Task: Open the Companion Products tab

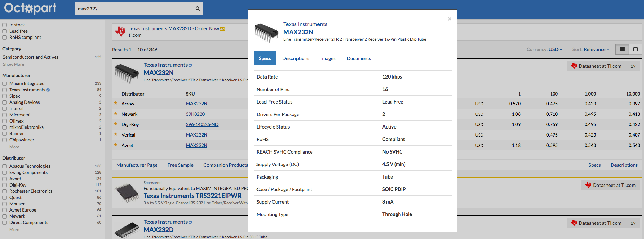Action: pyautogui.click(x=226, y=165)
